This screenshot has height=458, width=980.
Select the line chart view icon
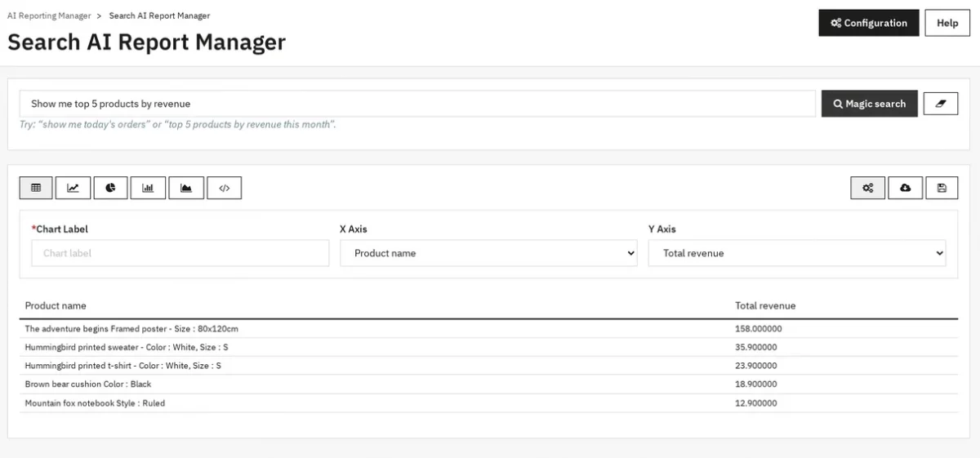click(73, 188)
